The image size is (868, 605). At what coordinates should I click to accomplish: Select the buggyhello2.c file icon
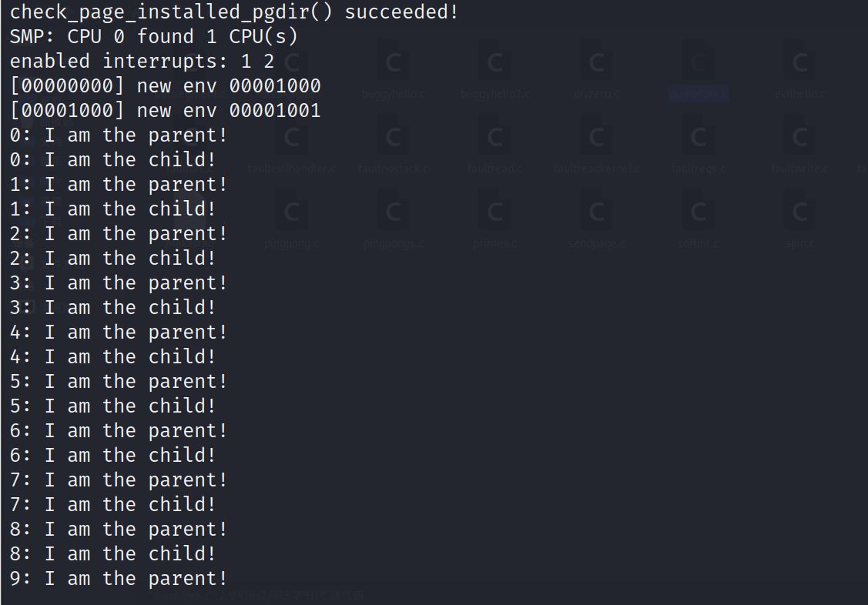coord(495,65)
